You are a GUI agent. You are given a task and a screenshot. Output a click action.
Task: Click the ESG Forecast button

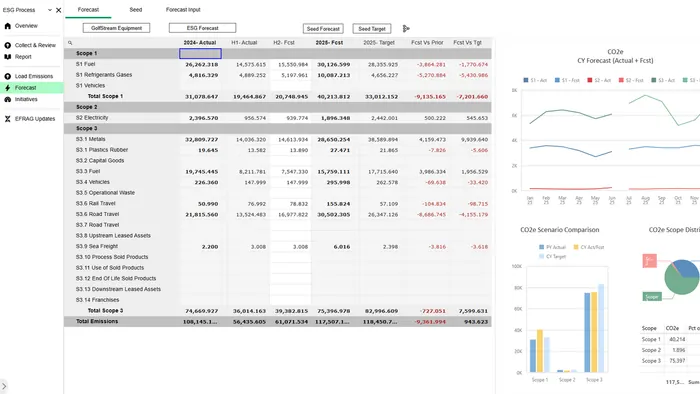tap(202, 28)
